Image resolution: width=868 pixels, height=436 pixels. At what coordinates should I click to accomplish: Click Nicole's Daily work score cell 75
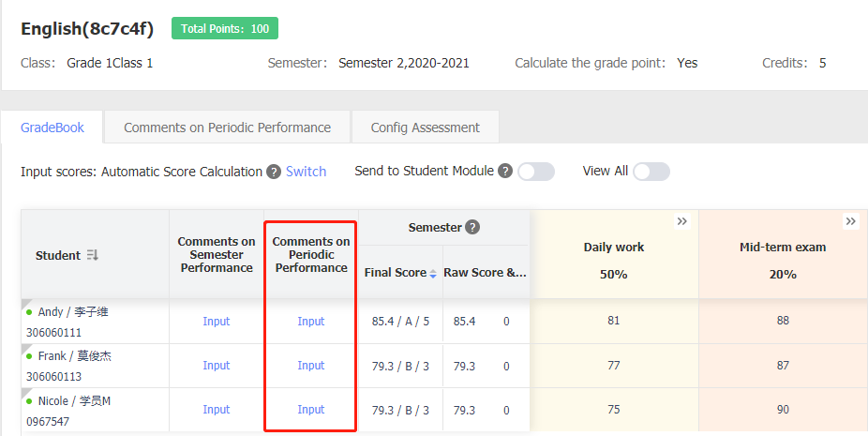[x=614, y=410]
